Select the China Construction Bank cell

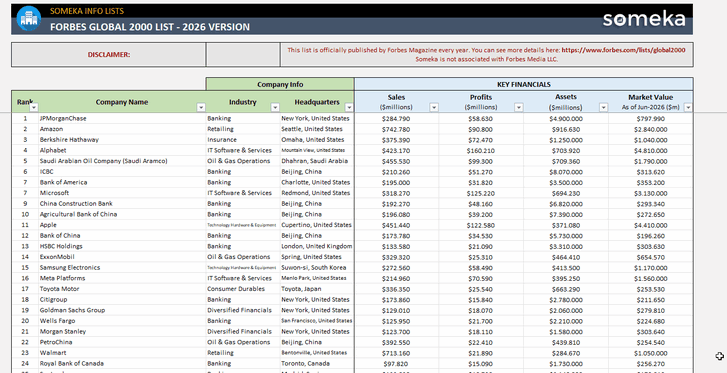coord(122,204)
